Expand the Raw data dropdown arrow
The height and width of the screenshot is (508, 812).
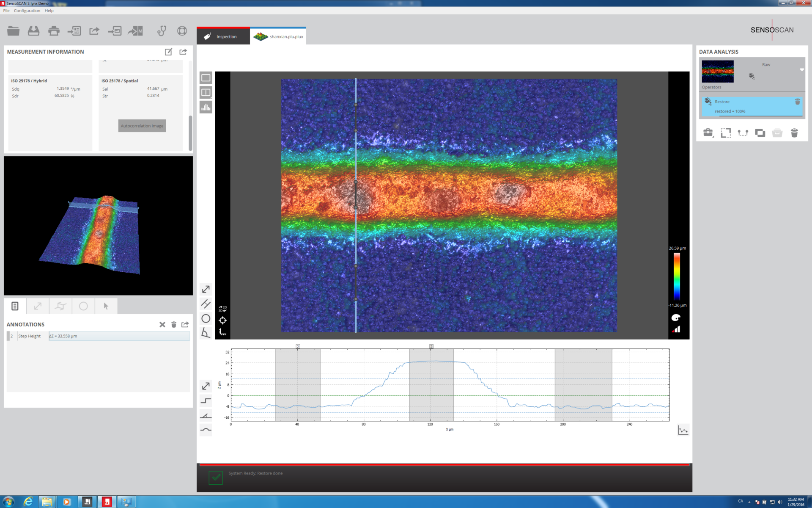[801, 70]
